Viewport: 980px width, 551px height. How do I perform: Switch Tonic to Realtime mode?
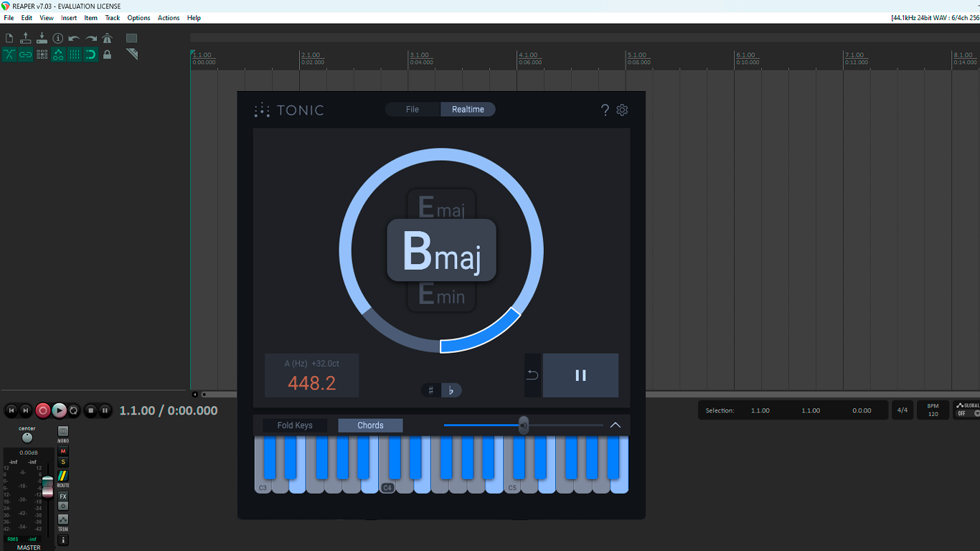(x=468, y=109)
